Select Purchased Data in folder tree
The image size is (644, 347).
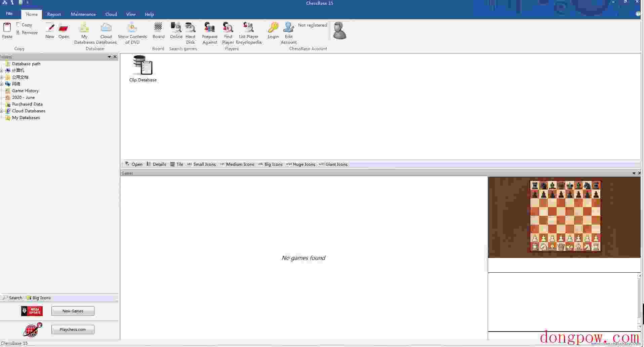[24, 104]
